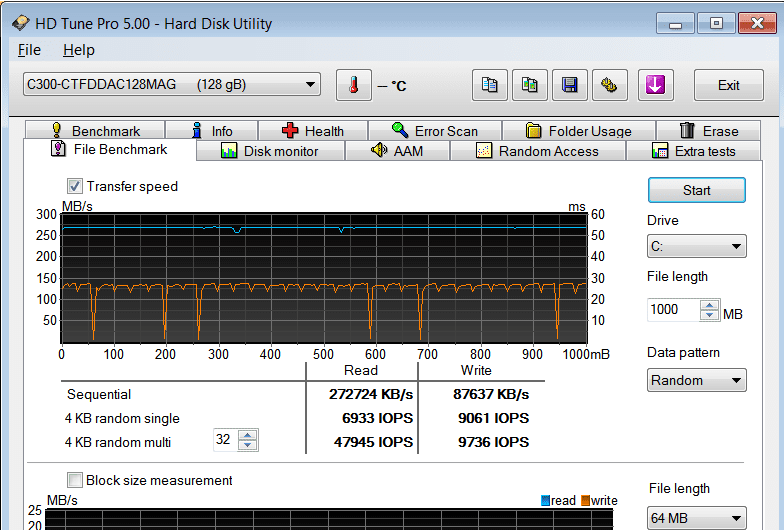This screenshot has height=530, width=784.
Task: Click the copy screenshot to clipboard icon
Action: coord(530,85)
